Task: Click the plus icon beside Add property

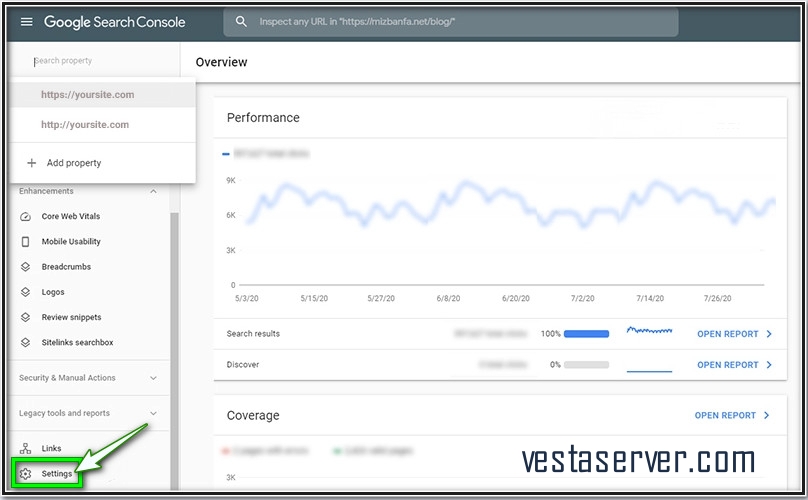Action: 31,163
